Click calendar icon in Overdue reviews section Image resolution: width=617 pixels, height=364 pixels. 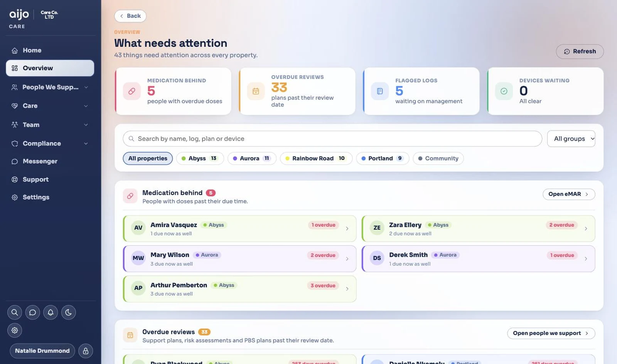pyautogui.click(x=130, y=335)
